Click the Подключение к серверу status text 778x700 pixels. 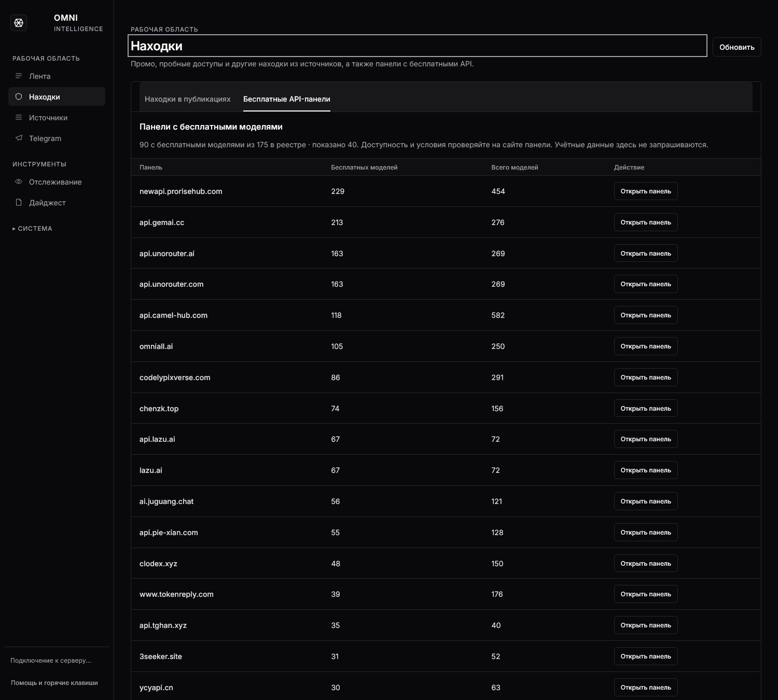[51, 661]
